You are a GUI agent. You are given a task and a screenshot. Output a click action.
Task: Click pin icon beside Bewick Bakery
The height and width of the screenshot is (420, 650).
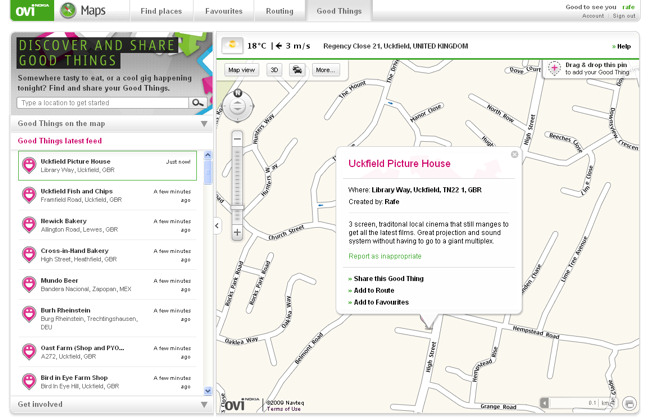(x=29, y=225)
